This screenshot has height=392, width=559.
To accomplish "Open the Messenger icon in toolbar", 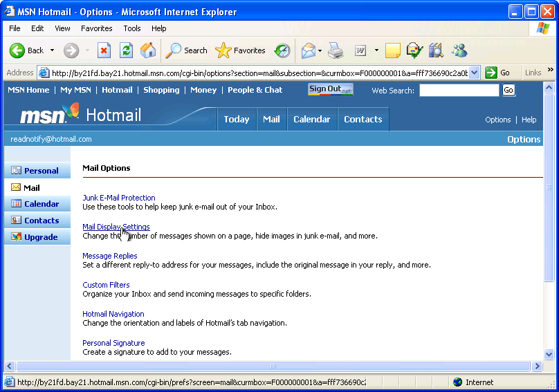I will (x=459, y=50).
